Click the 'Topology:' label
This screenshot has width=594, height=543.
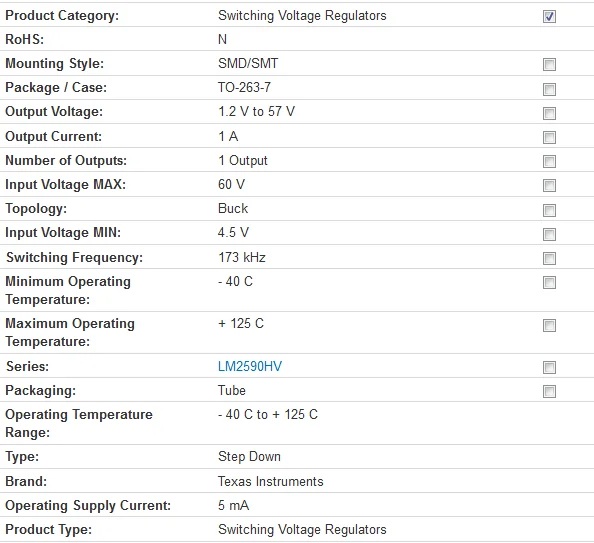click(x=36, y=209)
